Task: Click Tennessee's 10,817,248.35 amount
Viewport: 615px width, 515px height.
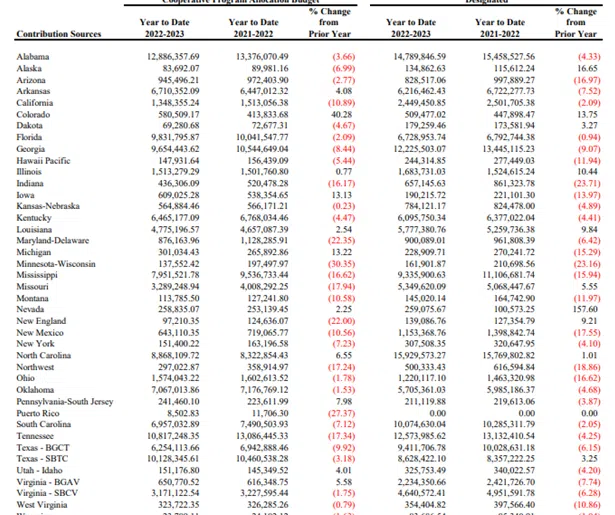Action: (173, 436)
